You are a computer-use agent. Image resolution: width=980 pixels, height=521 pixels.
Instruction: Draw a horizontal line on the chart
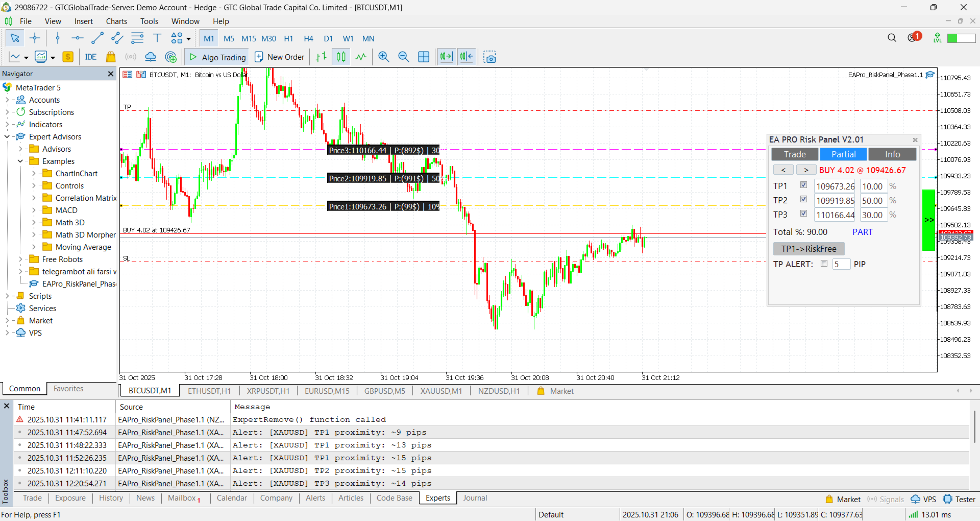coord(78,38)
